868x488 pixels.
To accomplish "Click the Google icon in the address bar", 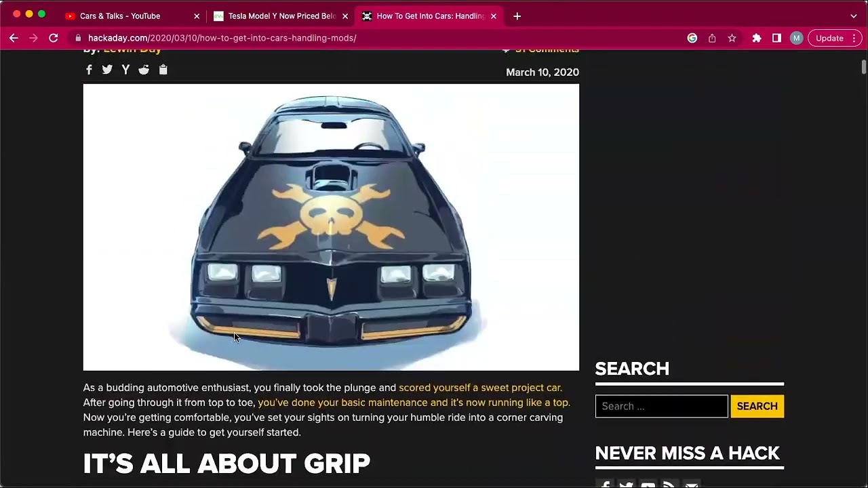I will click(x=692, y=38).
